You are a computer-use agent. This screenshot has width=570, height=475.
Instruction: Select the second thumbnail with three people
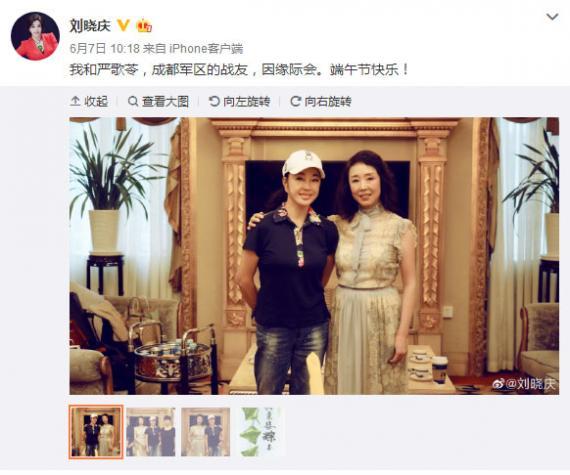(x=151, y=432)
